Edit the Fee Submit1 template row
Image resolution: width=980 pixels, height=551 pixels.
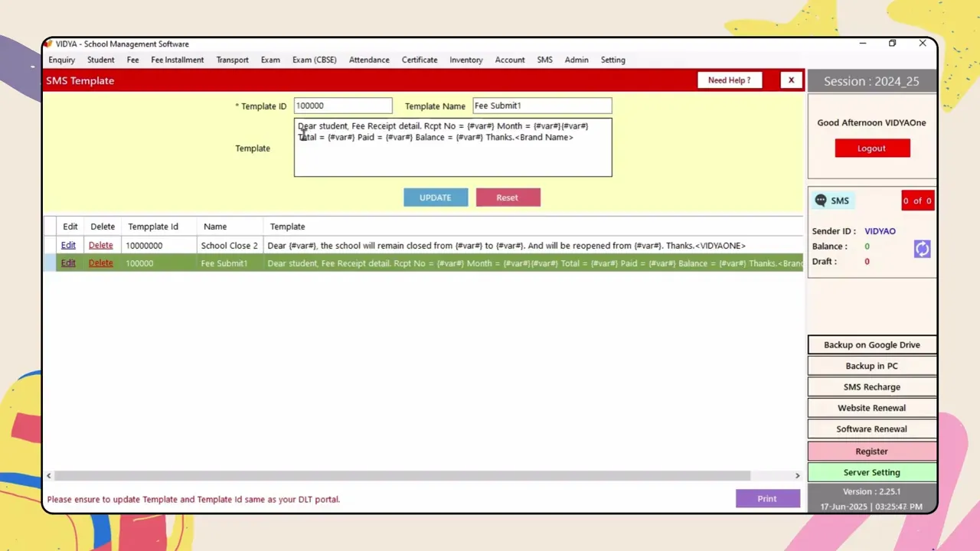tap(68, 262)
